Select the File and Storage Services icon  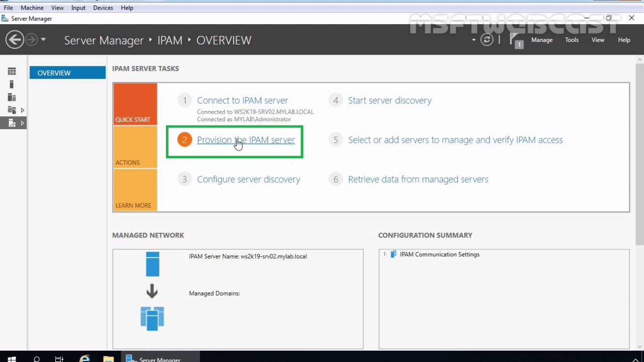tap(12, 110)
